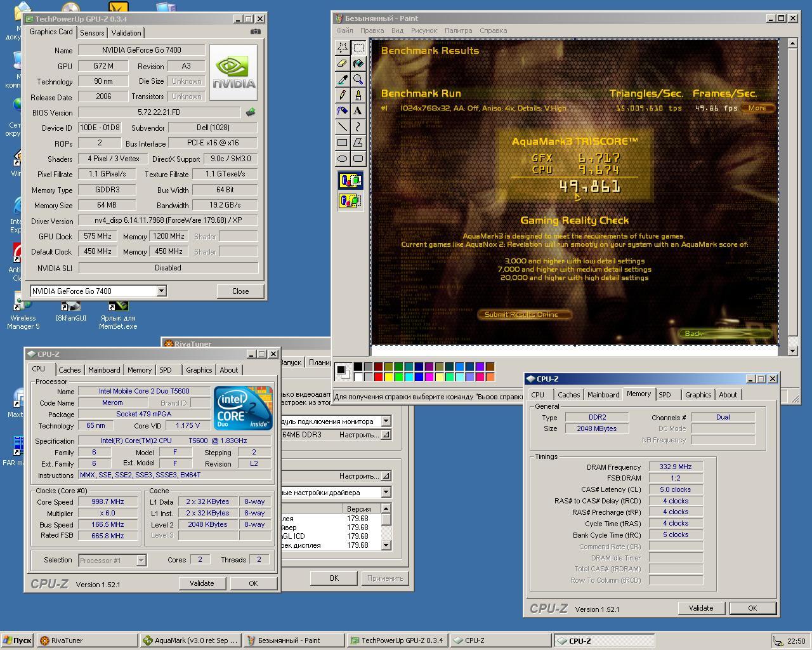Pick the Rectangle shape tool
The height and width of the screenshot is (650, 812).
(343, 143)
